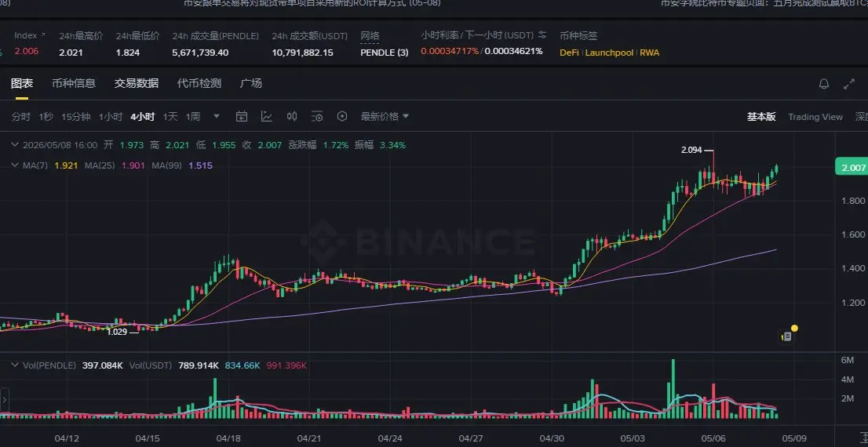Click the Launchpool coin tag
This screenshot has width=868, height=447.
(610, 53)
